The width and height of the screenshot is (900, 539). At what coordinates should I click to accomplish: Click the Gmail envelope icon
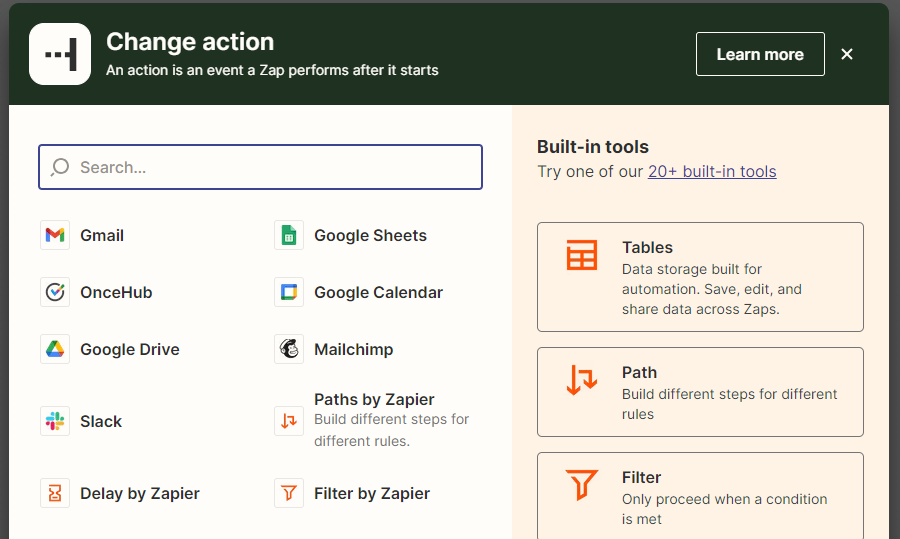(55, 236)
